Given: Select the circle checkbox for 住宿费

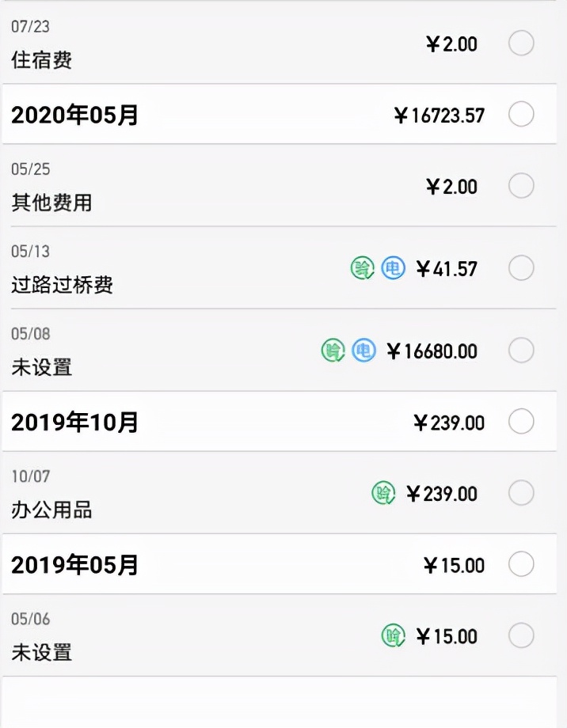Looking at the screenshot, I should point(522,44).
